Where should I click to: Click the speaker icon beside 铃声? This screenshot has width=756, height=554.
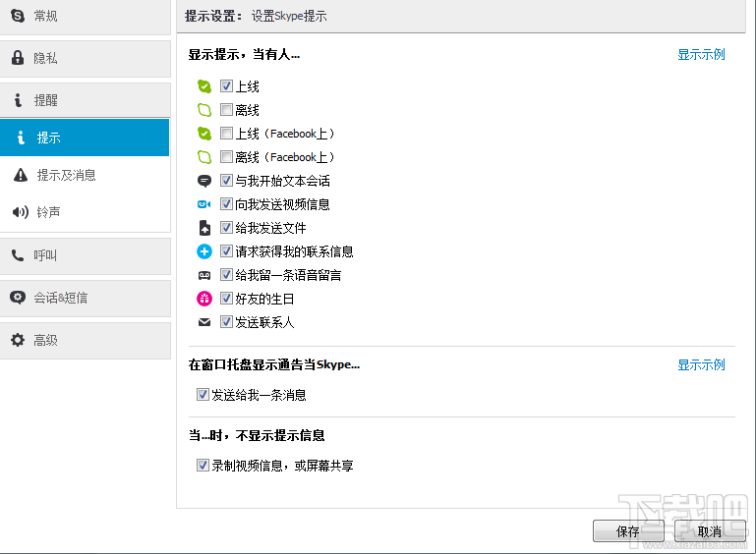click(x=21, y=212)
